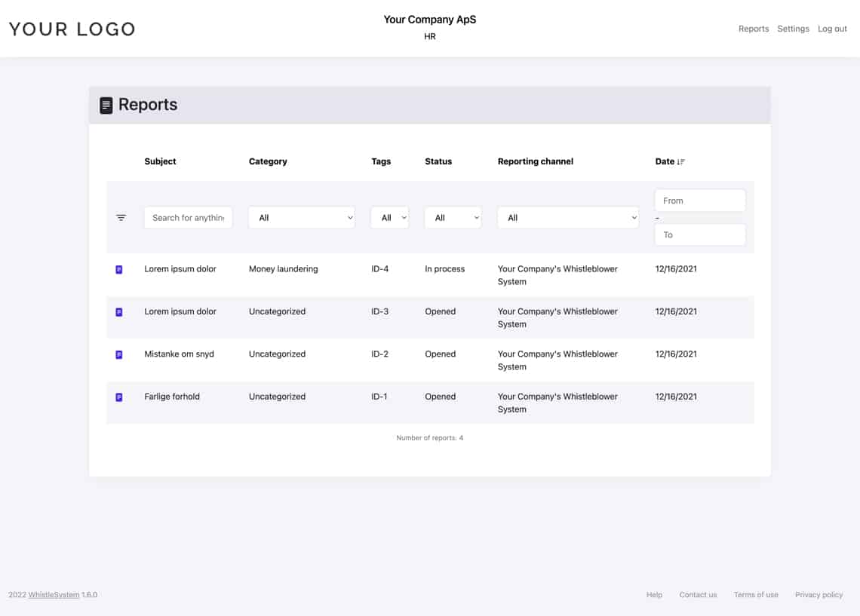
Task: Open the report icon for ID-3
Action: (x=119, y=312)
